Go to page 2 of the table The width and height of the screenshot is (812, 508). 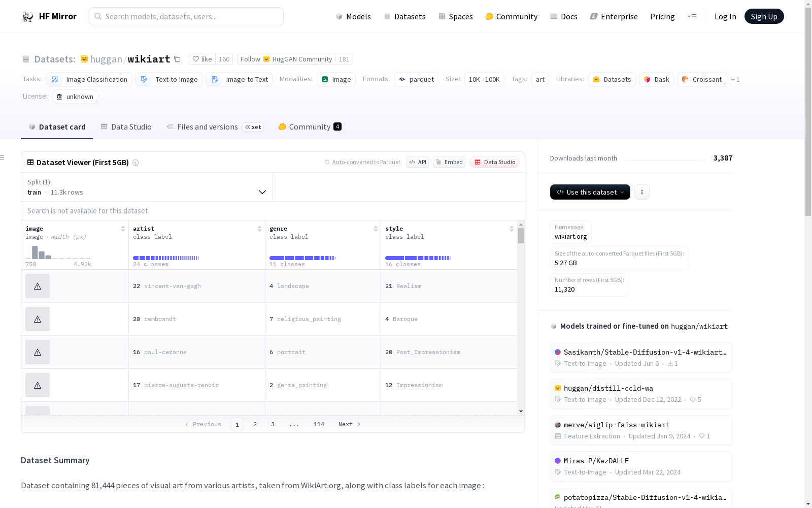pos(255,424)
